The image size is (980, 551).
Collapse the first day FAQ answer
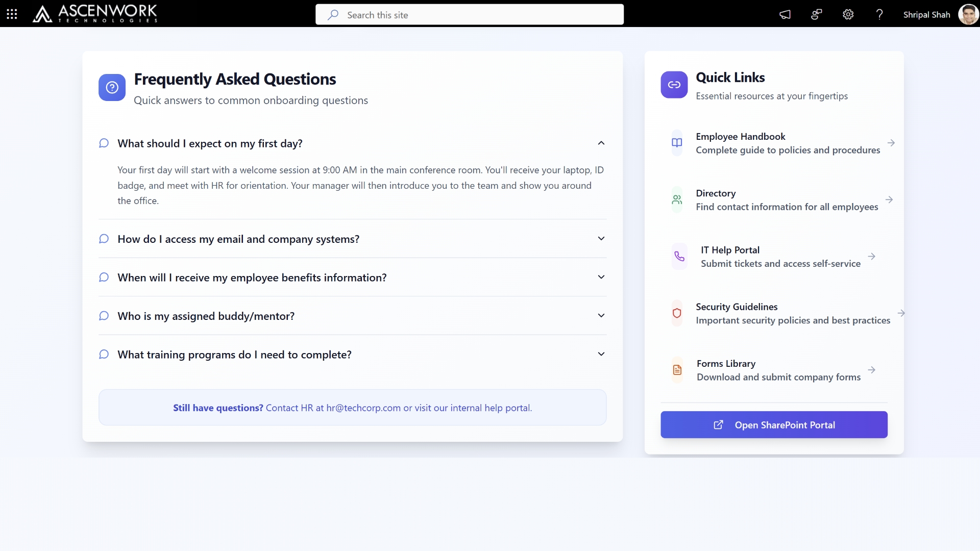[x=601, y=143]
